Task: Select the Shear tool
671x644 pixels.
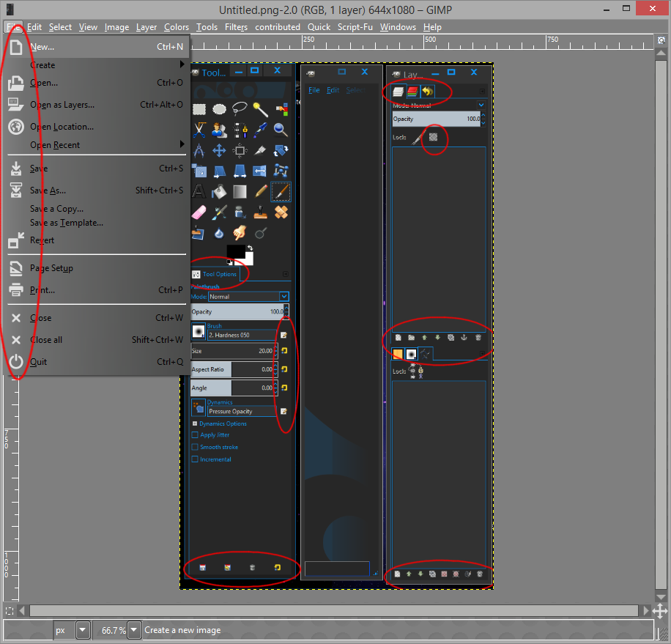Action: coord(220,171)
